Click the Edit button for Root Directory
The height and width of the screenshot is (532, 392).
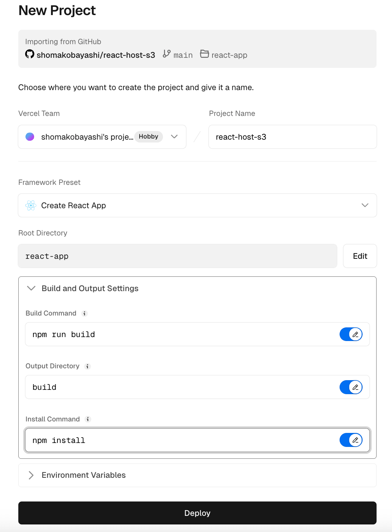pyautogui.click(x=360, y=256)
